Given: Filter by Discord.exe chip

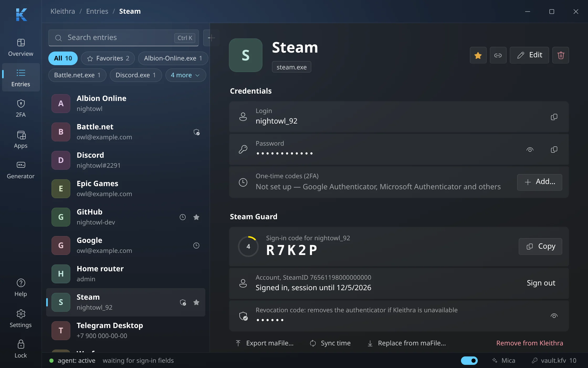Looking at the screenshot, I should (x=136, y=75).
